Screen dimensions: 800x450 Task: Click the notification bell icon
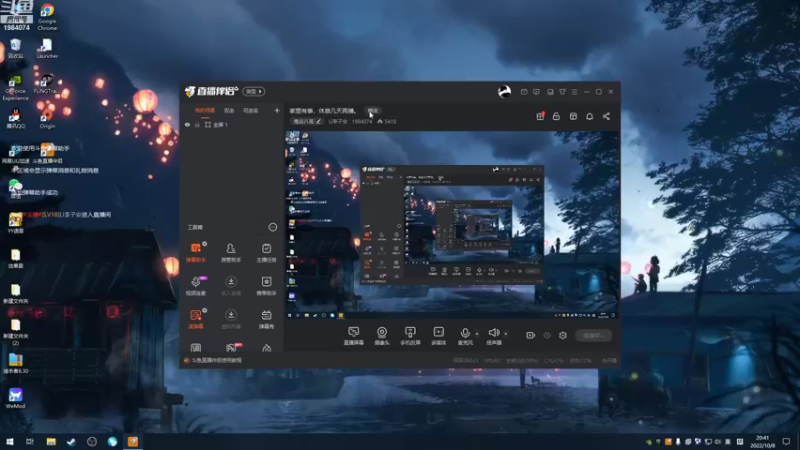[589, 116]
